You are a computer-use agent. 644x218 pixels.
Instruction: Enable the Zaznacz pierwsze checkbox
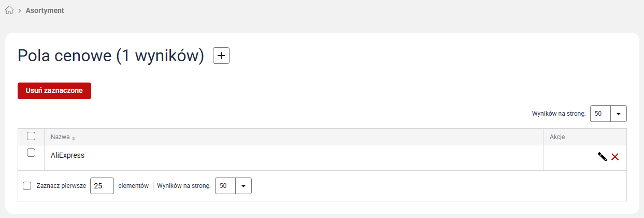[x=27, y=186]
